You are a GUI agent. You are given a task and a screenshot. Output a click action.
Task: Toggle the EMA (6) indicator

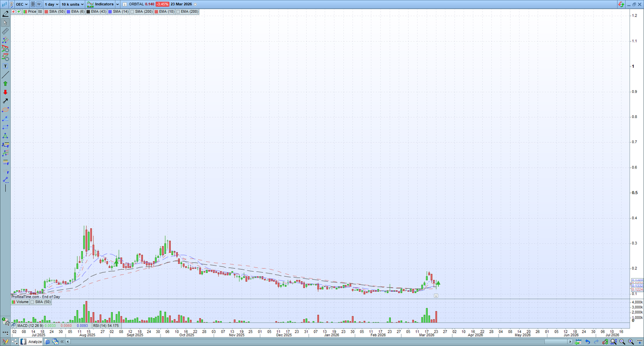(75, 11)
